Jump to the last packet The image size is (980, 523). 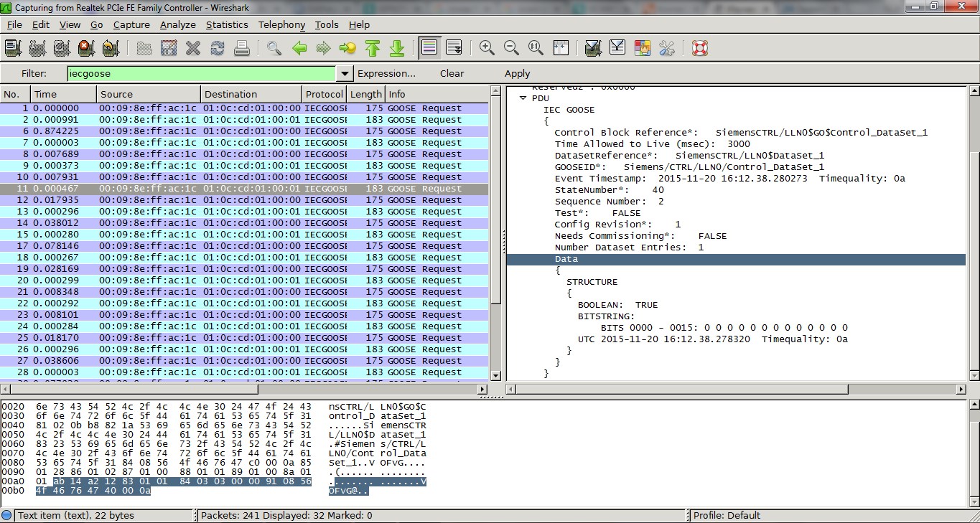(x=396, y=48)
